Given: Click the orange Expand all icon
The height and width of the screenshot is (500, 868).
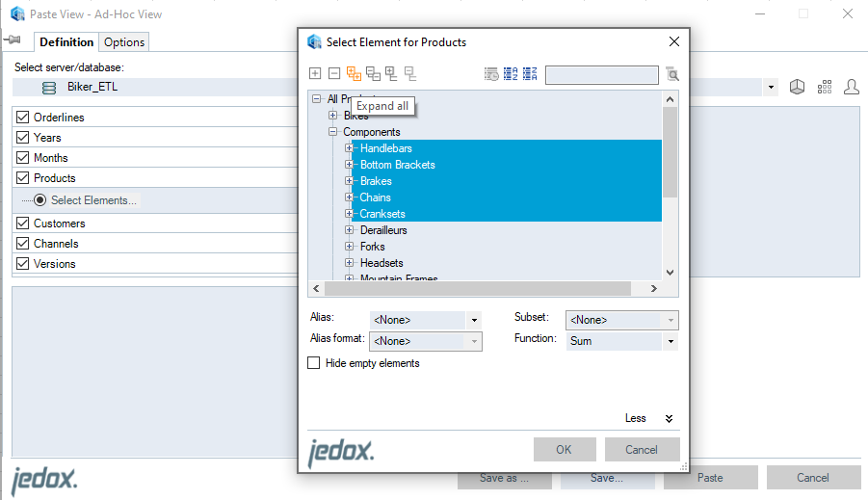Looking at the screenshot, I should click(x=354, y=74).
